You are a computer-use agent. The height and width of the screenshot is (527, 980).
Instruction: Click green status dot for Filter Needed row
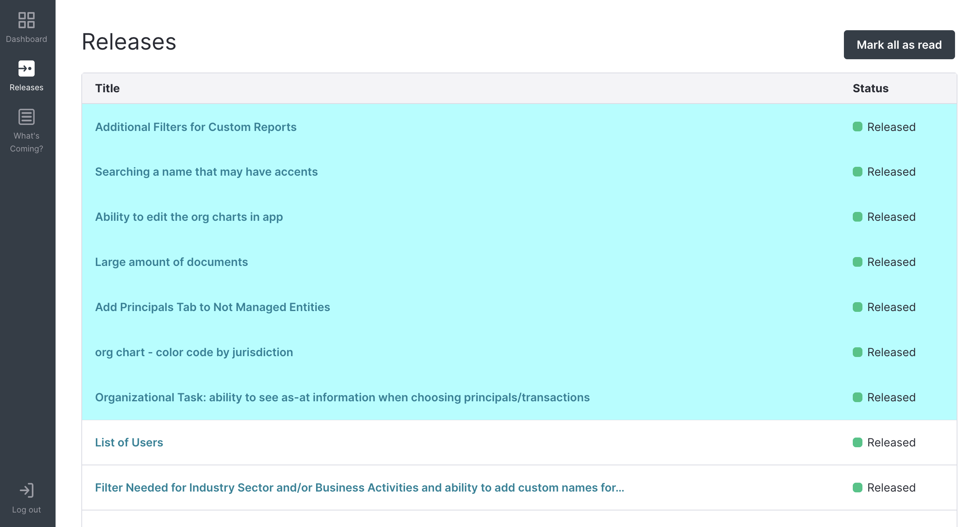[857, 488]
